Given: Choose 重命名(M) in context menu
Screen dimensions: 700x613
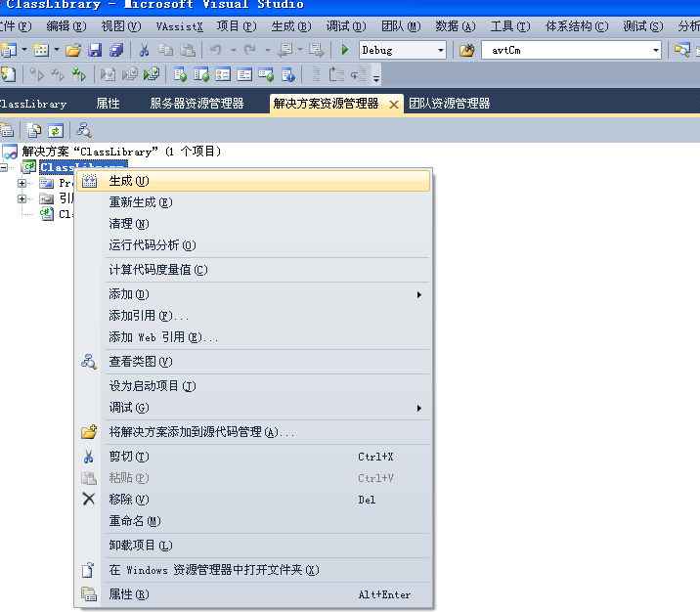Looking at the screenshot, I should coord(253,521).
